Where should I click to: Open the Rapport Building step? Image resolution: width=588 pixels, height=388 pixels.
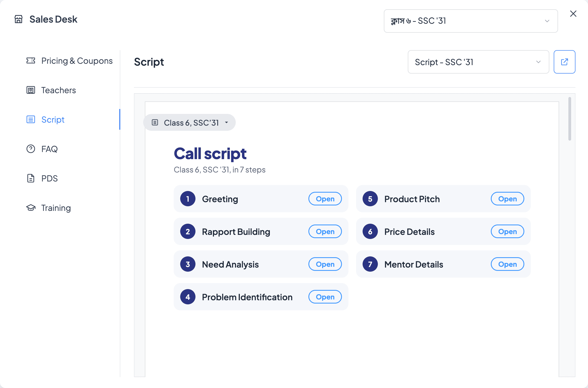pos(325,231)
